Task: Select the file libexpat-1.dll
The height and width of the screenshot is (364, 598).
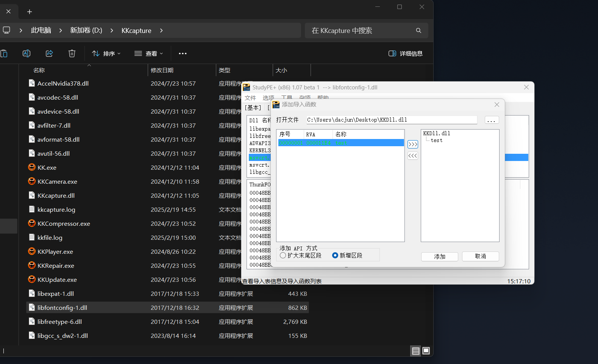Action: pyautogui.click(x=56, y=294)
